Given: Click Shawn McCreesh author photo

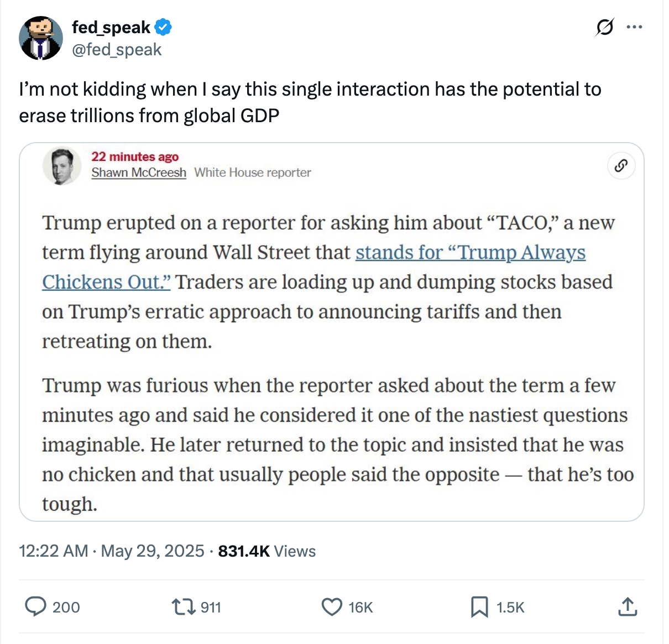Looking at the screenshot, I should tap(62, 165).
